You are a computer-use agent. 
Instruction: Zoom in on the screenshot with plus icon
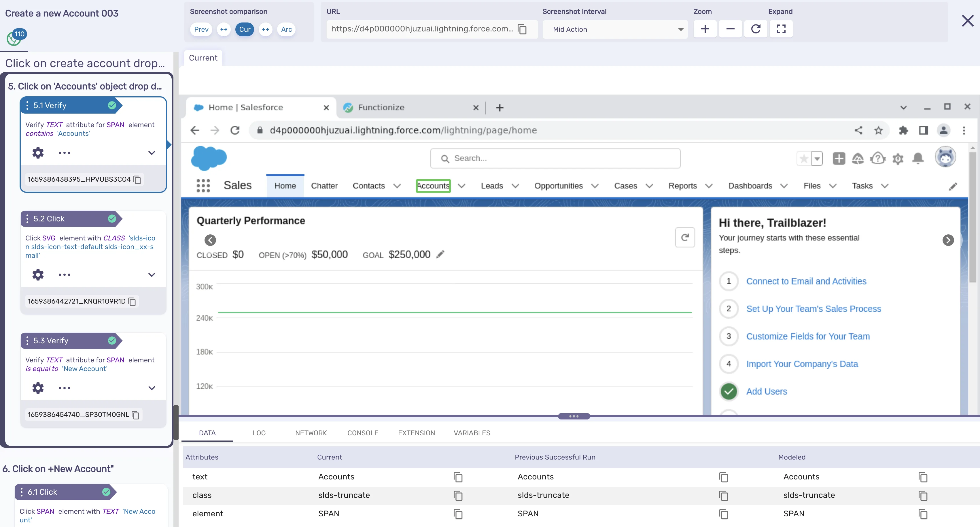point(705,29)
